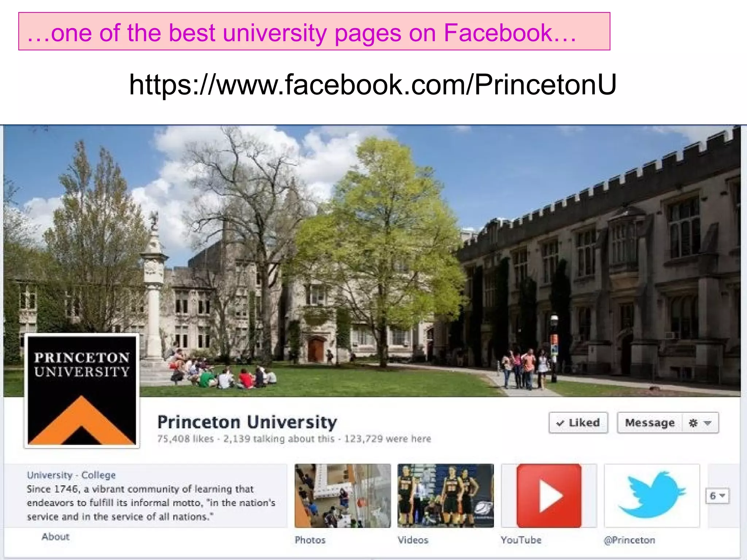The width and height of the screenshot is (747, 560).
Task: Click the 2,139 talking about this text
Action: tap(279, 439)
